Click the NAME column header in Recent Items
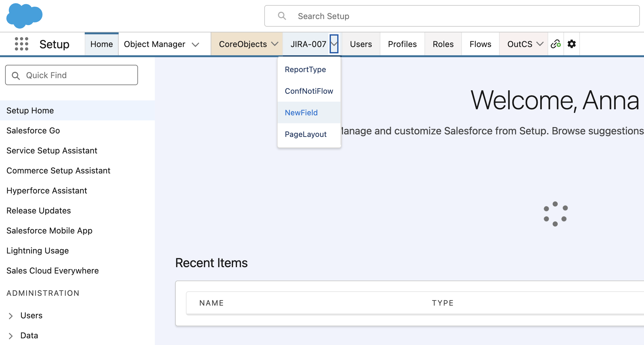644x345 pixels. pos(212,303)
